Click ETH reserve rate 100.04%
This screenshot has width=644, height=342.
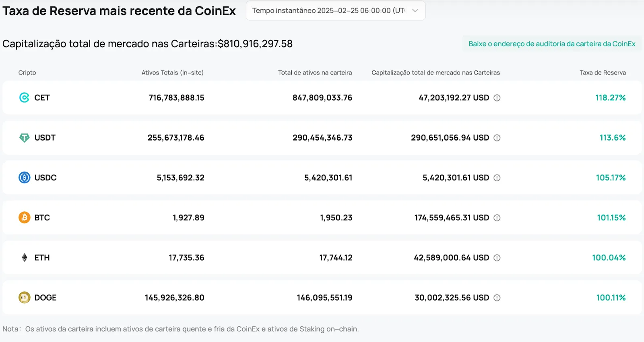click(x=609, y=257)
